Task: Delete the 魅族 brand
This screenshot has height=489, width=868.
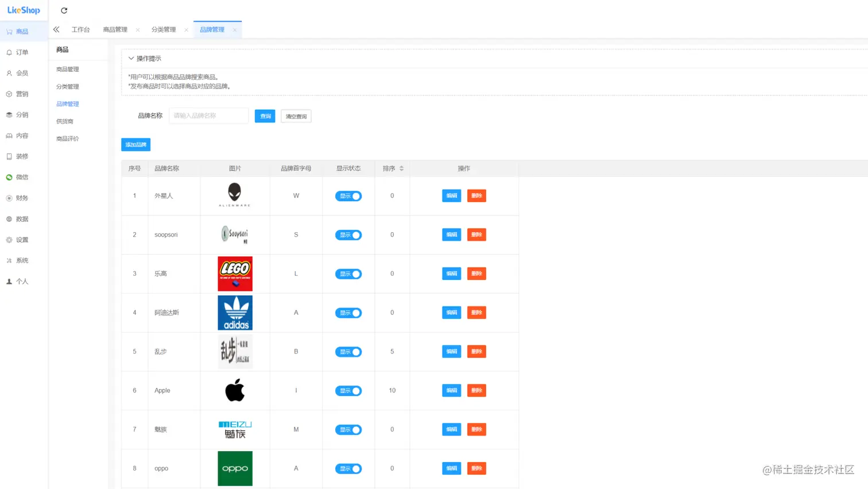Action: tap(476, 429)
